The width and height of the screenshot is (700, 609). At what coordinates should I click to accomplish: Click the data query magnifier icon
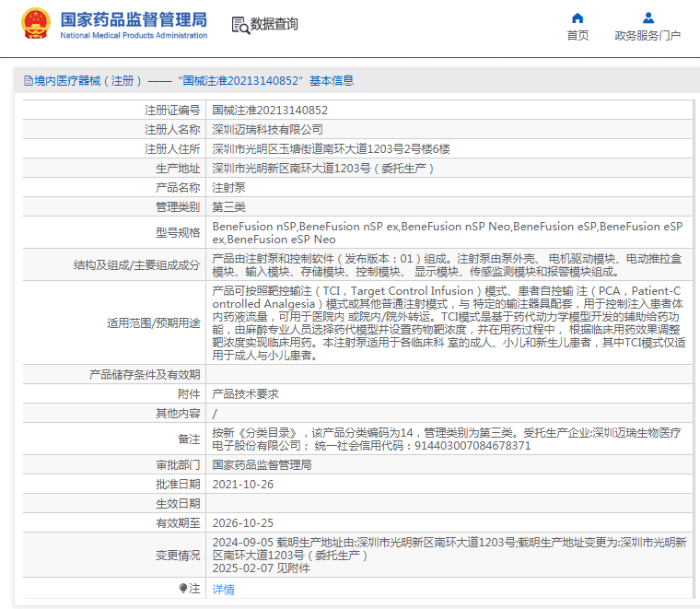point(239,25)
